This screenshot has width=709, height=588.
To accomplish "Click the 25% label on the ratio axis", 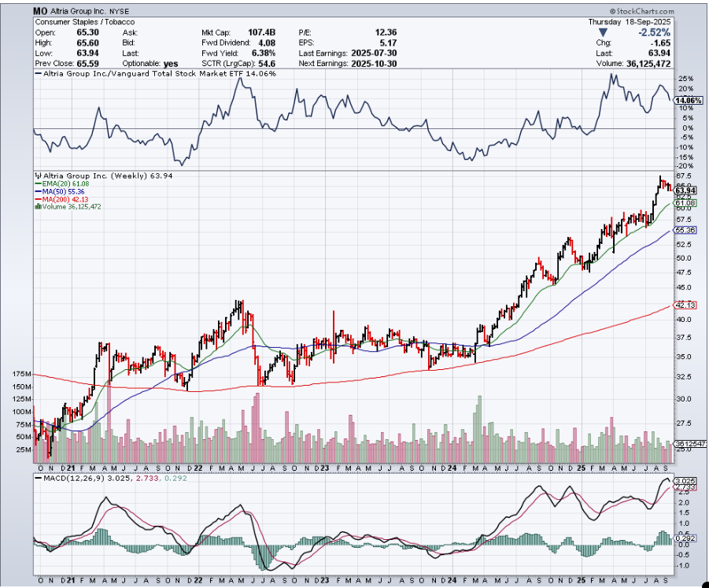I will [x=685, y=79].
